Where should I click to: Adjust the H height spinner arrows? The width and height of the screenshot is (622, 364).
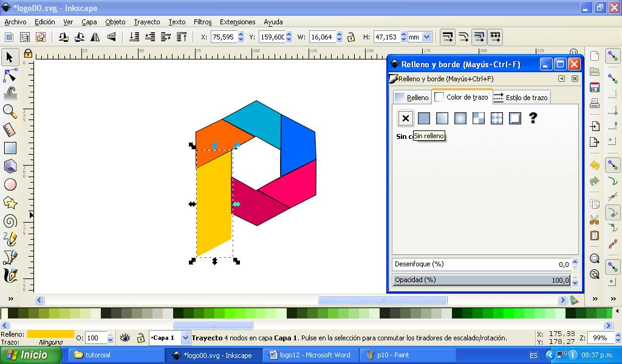click(x=403, y=37)
